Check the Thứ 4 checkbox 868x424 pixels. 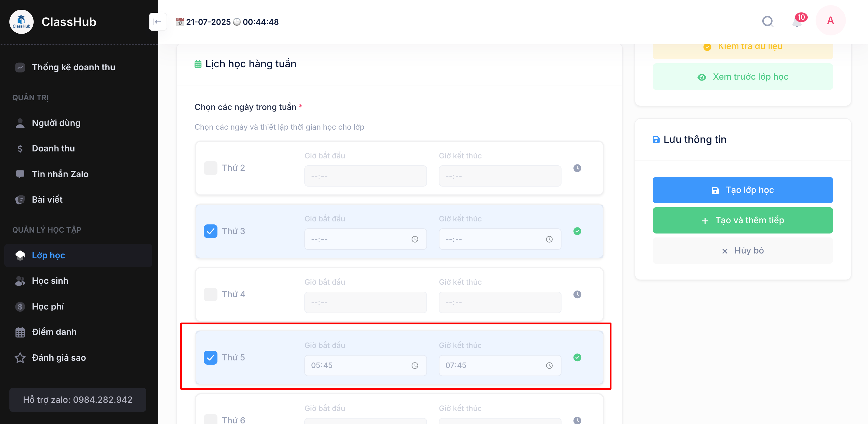point(210,294)
